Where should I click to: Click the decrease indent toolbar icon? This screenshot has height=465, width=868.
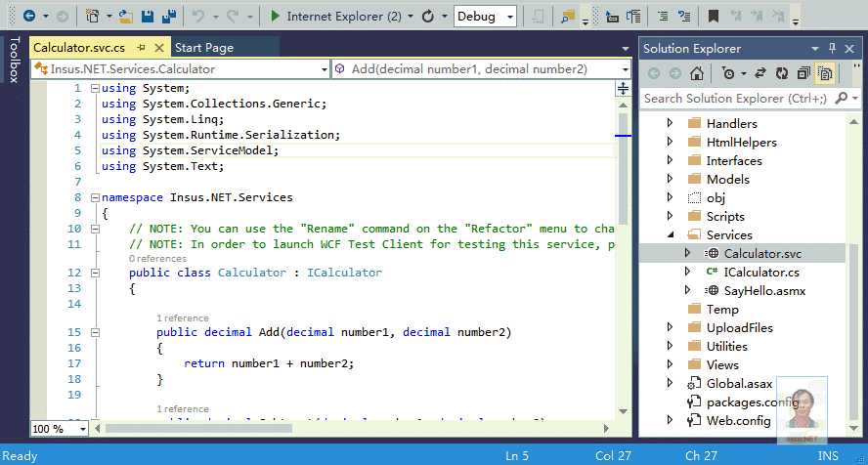612,17
